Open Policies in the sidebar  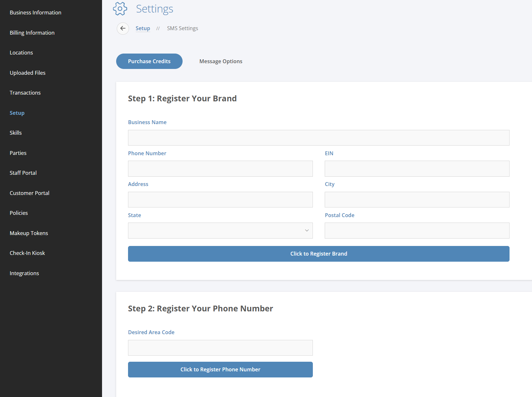19,213
